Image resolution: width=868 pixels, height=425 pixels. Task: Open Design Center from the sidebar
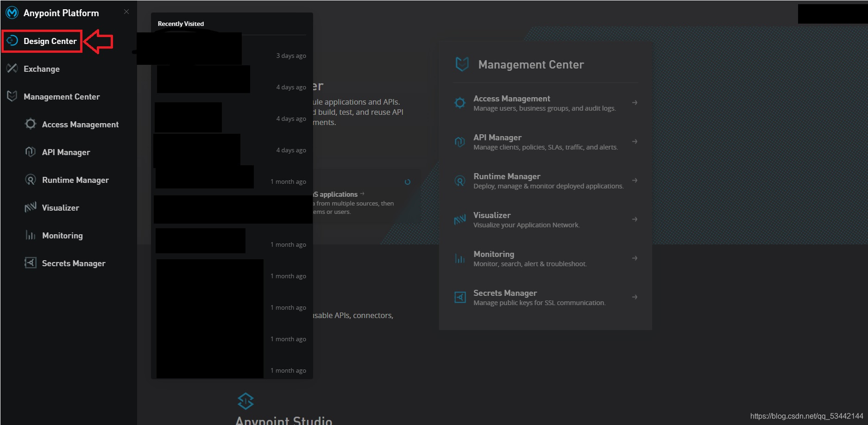(50, 41)
